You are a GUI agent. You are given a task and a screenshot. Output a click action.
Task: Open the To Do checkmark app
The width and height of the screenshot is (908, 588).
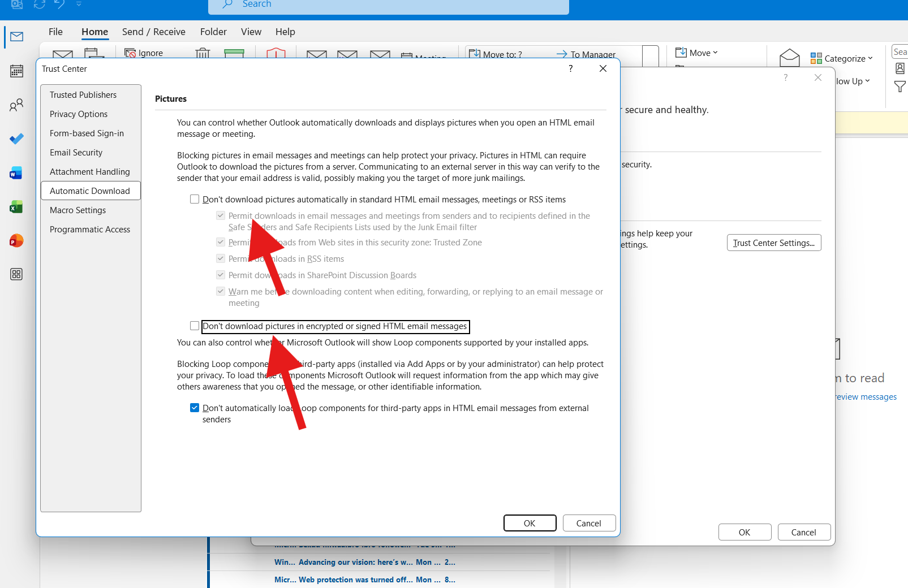tap(16, 139)
